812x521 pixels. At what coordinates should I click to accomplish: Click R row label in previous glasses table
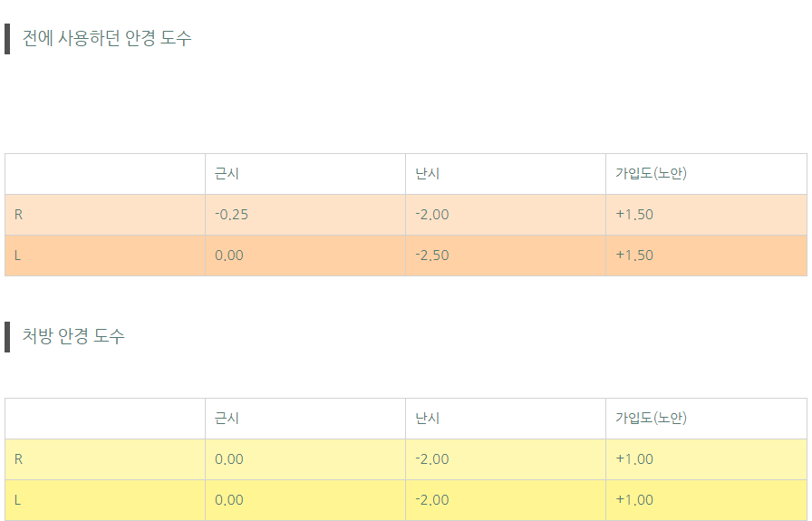[x=19, y=215]
